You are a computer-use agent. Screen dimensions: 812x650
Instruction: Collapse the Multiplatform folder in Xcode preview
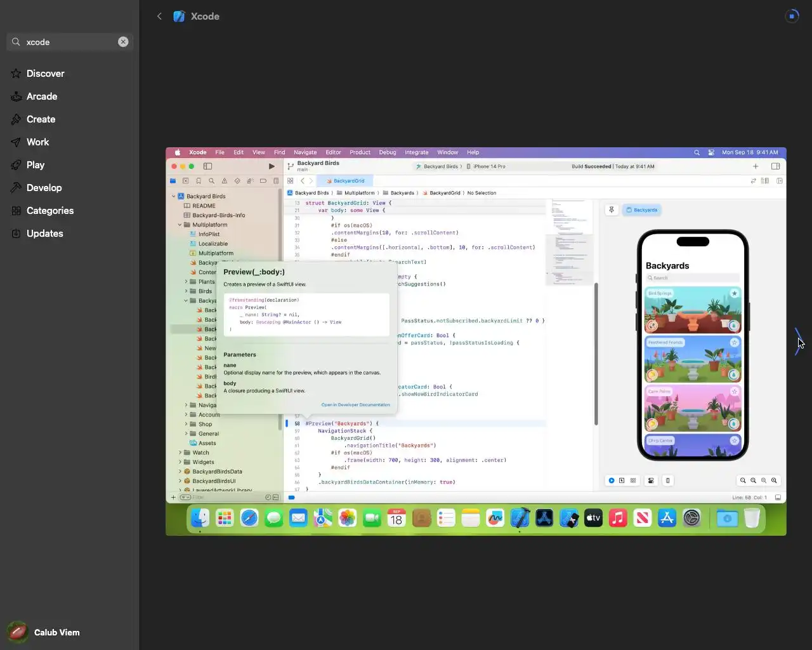(x=180, y=225)
